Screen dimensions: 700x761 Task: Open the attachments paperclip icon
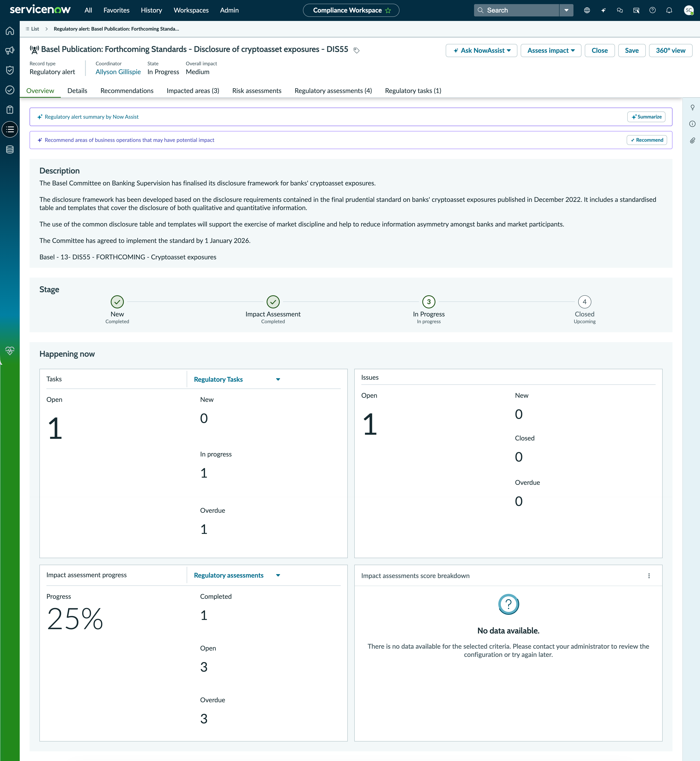pyautogui.click(x=692, y=140)
